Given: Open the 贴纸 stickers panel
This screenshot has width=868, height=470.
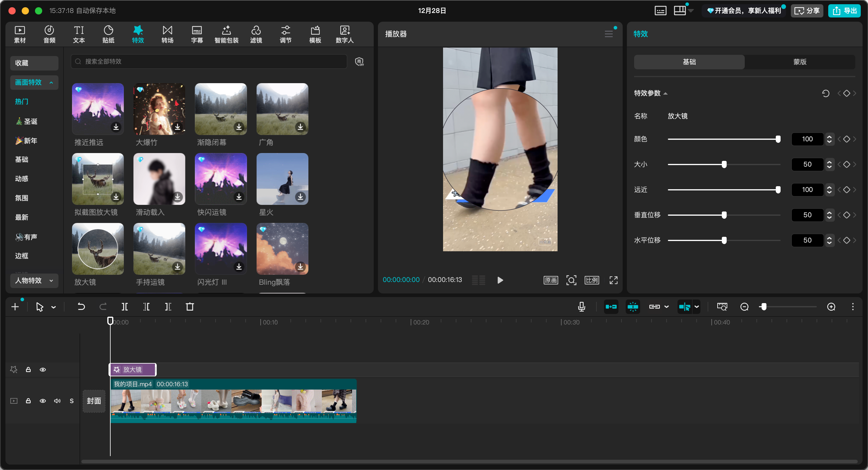Looking at the screenshot, I should 108,34.
